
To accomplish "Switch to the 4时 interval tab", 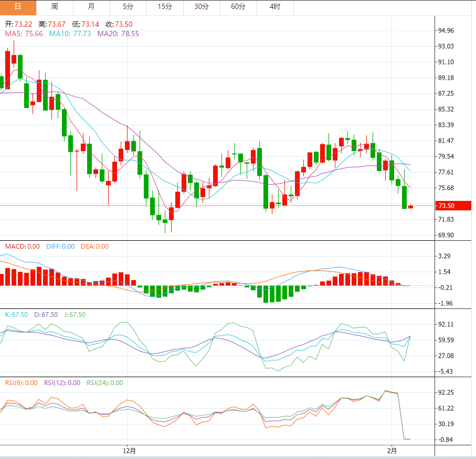I will 275,7.
